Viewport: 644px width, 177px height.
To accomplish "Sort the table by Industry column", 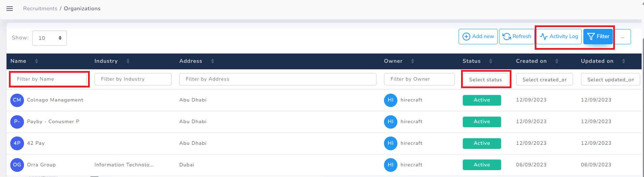I will 128,61.
